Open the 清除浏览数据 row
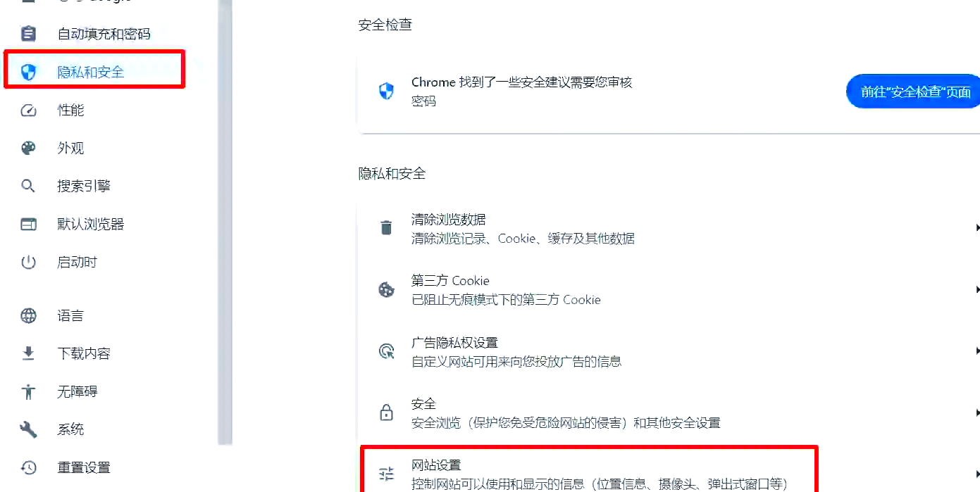 click(669, 229)
